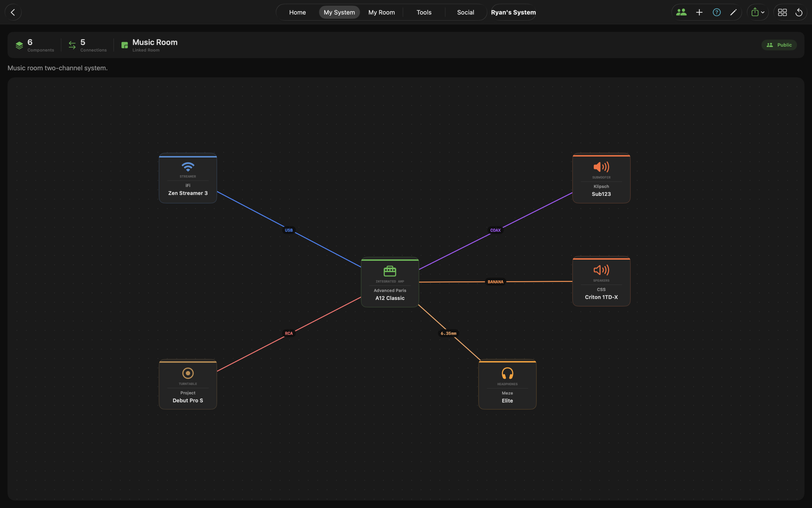The height and width of the screenshot is (508, 812).
Task: Open the Music Room linked room
Action: pos(149,45)
